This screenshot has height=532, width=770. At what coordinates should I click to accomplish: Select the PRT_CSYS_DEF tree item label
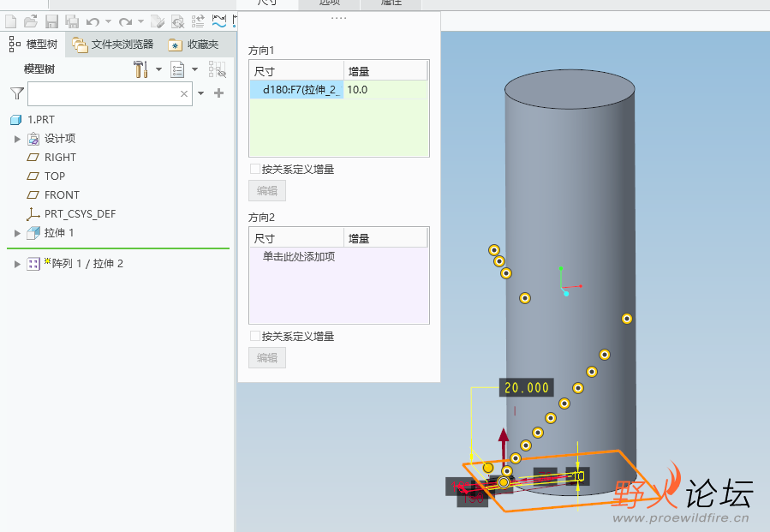pyautogui.click(x=80, y=214)
